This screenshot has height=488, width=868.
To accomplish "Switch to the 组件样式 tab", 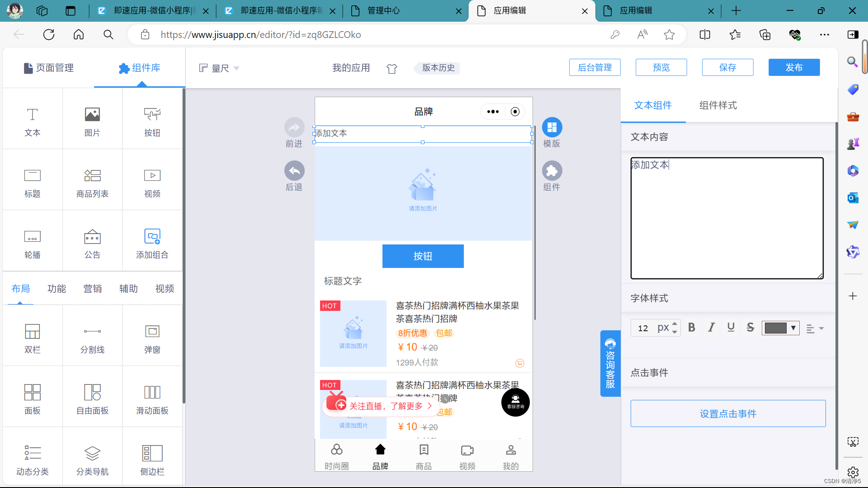I will tap(717, 105).
